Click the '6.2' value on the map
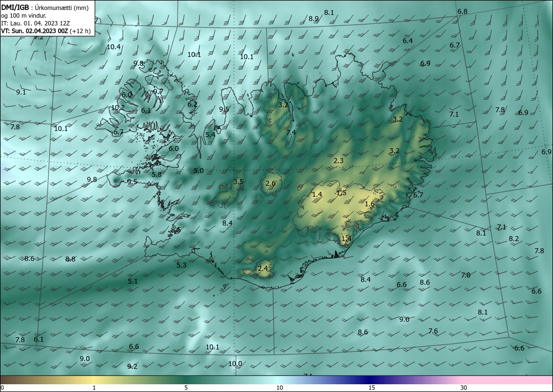The width and height of the screenshot is (553, 392). [192, 104]
